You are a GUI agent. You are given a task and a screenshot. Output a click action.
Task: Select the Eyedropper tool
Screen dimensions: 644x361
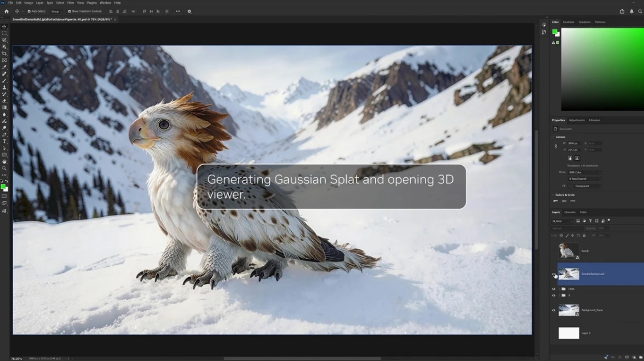tap(4, 67)
